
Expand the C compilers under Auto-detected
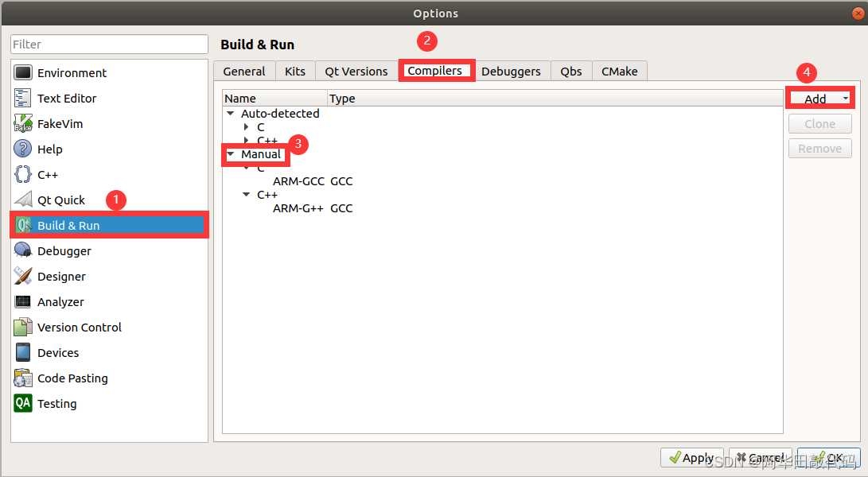tap(247, 126)
